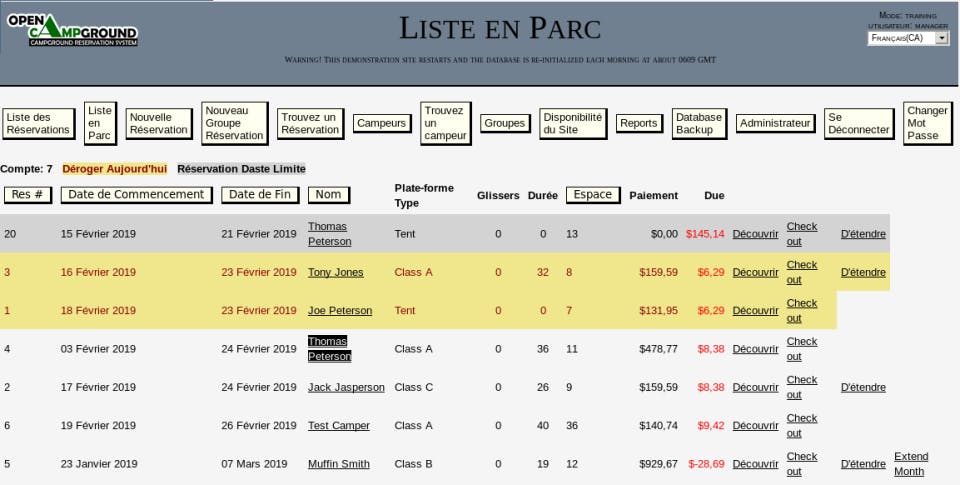
Task: Sort reservations by Espace column
Action: [x=593, y=195]
